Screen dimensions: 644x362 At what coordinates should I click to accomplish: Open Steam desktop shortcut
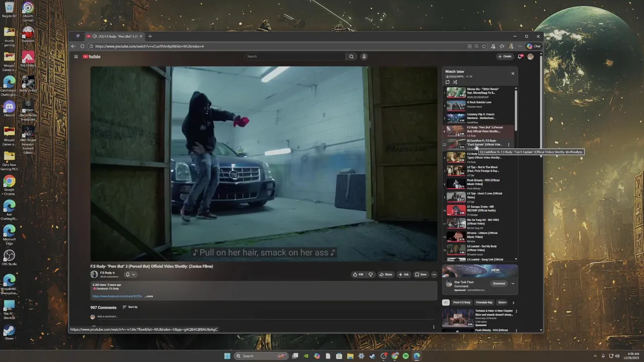click(x=9, y=332)
